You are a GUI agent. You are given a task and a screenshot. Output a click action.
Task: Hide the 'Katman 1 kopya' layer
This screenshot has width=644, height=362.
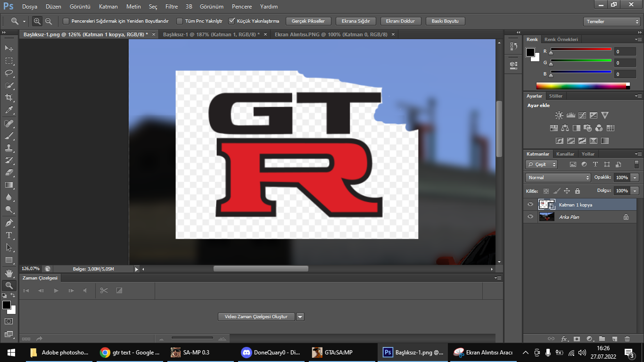click(x=530, y=205)
